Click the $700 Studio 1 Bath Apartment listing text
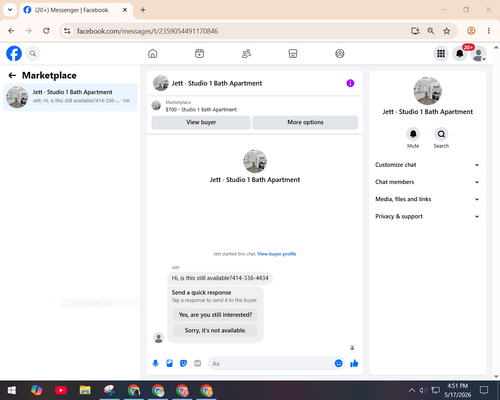 pyautogui.click(x=201, y=110)
